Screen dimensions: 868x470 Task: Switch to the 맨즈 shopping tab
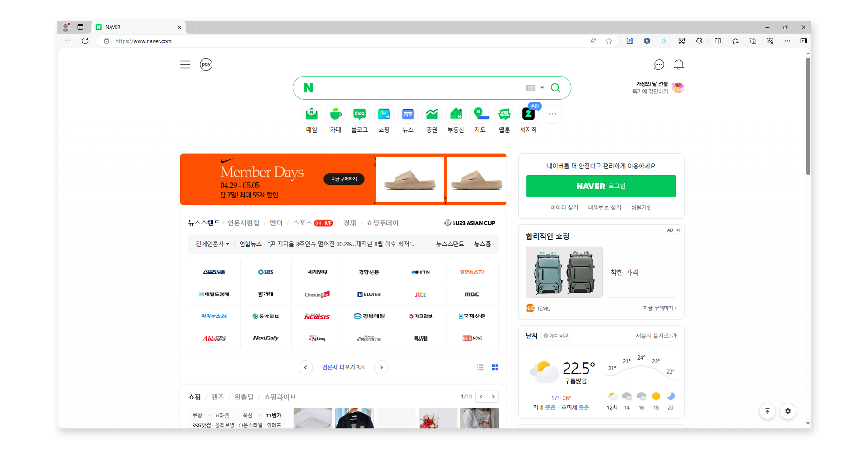[x=217, y=397]
